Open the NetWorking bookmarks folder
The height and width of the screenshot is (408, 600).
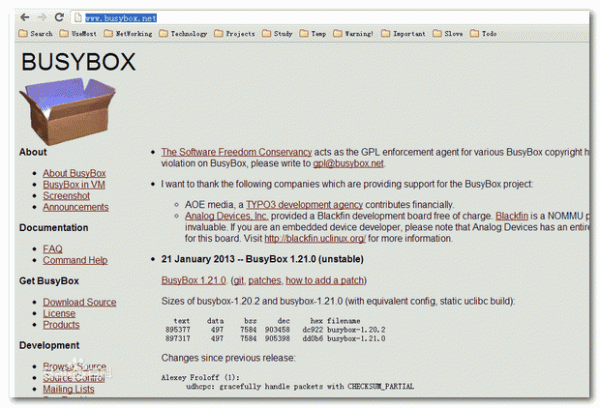[128, 34]
